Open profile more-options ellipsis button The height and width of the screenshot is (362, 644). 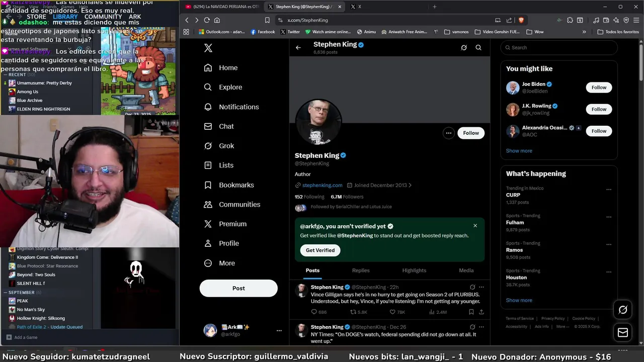click(x=448, y=133)
